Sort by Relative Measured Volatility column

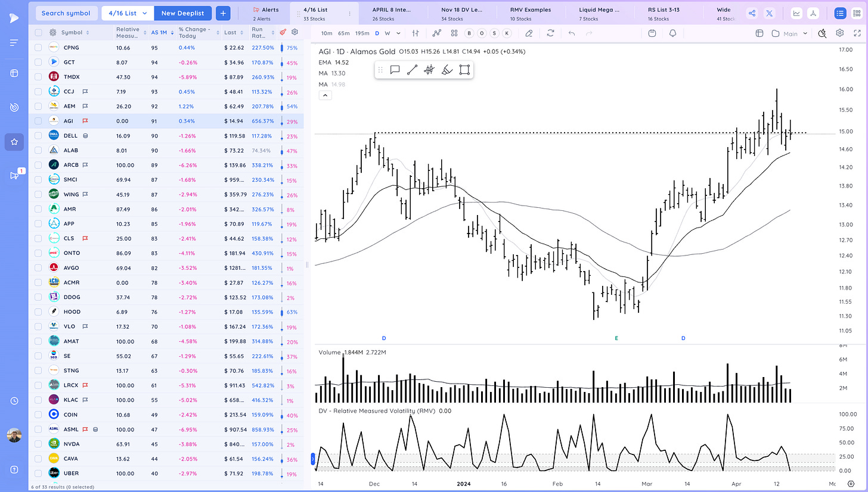click(x=130, y=33)
